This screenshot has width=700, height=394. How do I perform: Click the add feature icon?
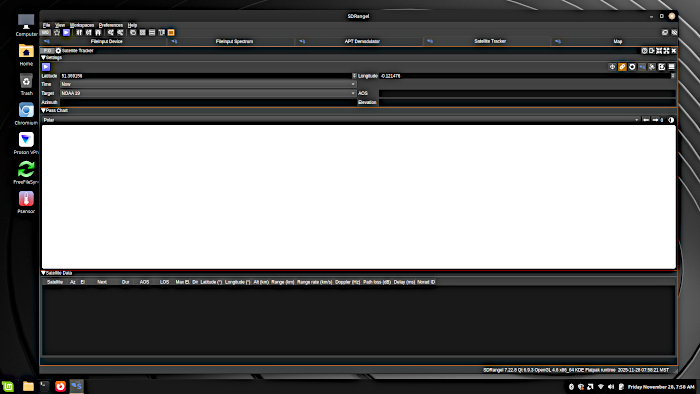coord(110,33)
